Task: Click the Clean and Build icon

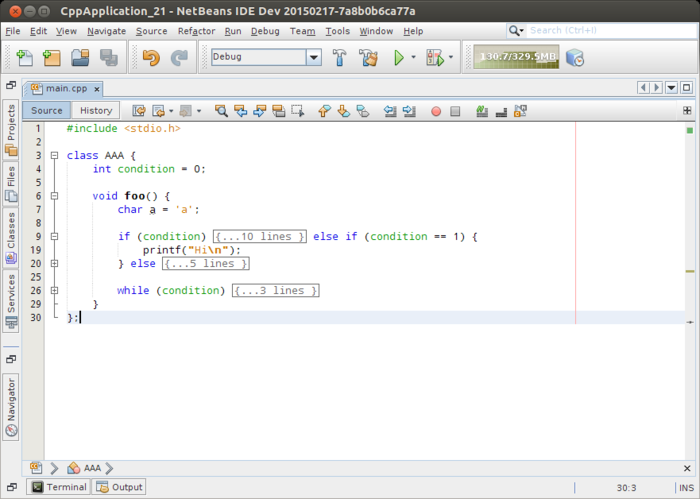Action: coord(368,58)
